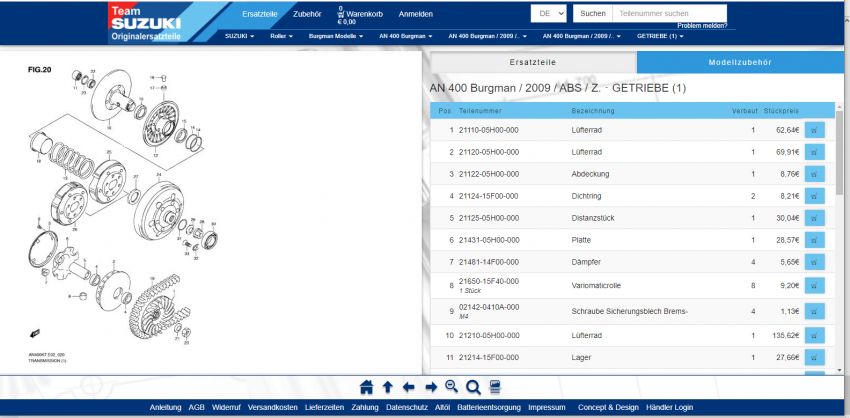
Task: Click the print icon in bottom toolbar
Action: click(495, 387)
